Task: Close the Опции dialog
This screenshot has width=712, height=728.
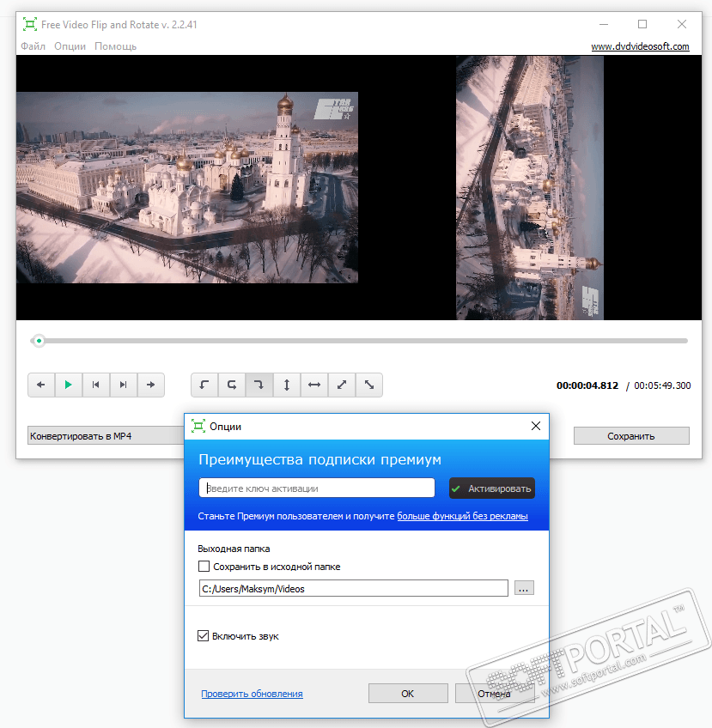Action: pyautogui.click(x=536, y=426)
